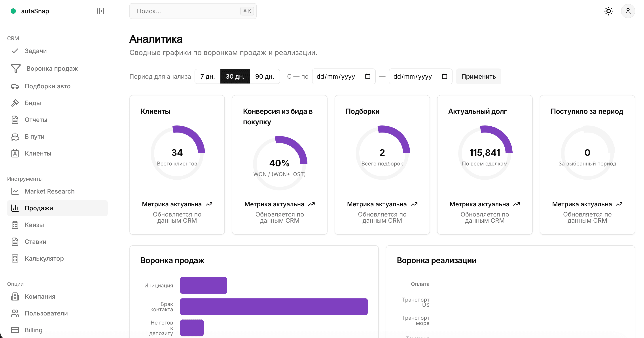
Task: Click the document icon next to Отчеты
Action: click(x=15, y=120)
